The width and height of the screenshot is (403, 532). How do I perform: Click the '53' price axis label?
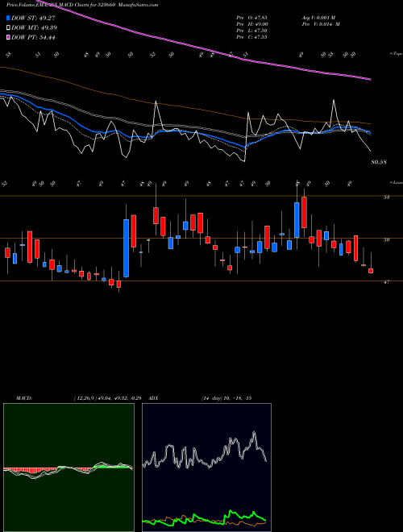pos(386,197)
